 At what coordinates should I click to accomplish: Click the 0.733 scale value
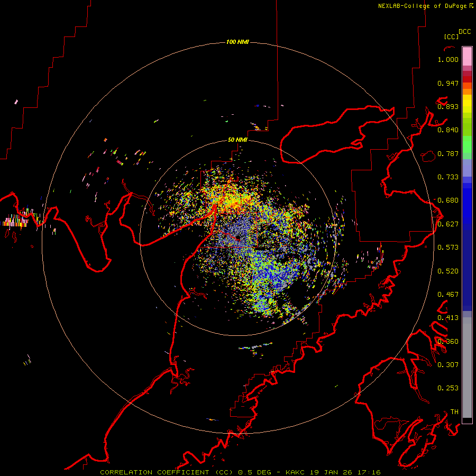[x=448, y=177]
